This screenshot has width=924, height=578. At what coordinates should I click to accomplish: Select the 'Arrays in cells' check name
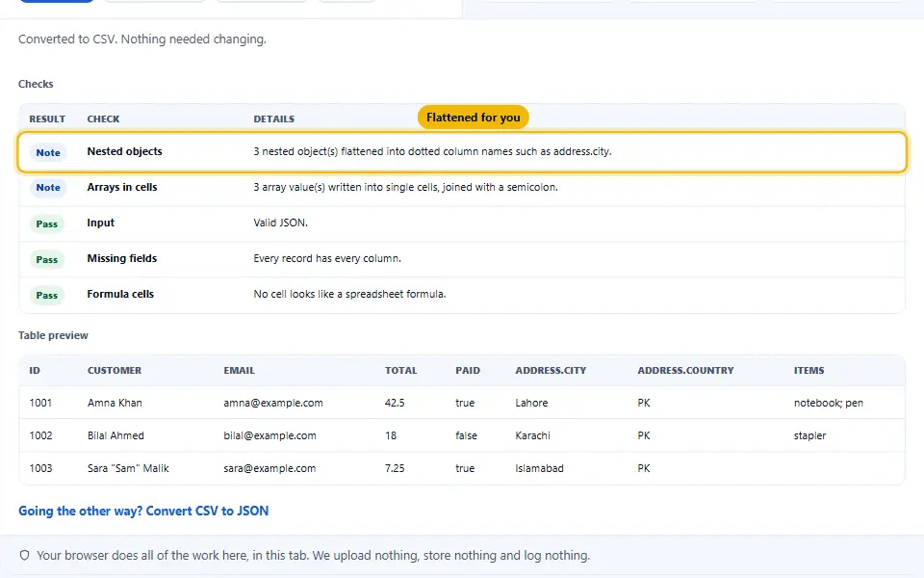pos(122,187)
